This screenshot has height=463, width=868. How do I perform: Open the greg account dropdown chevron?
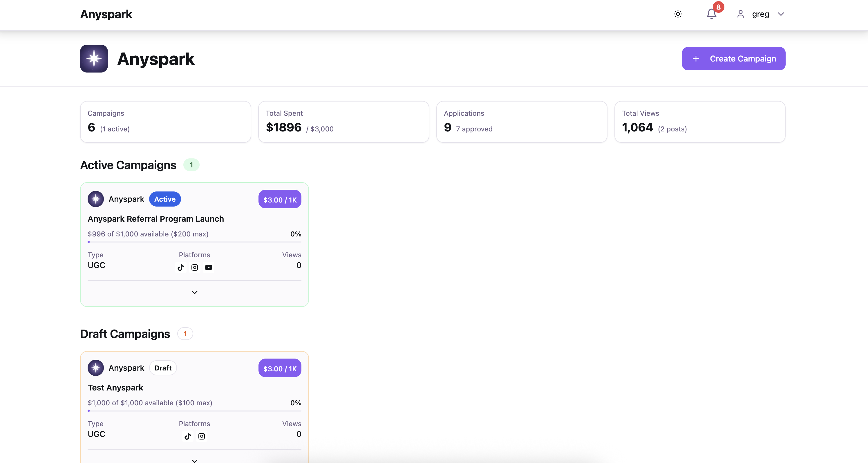[781, 14]
